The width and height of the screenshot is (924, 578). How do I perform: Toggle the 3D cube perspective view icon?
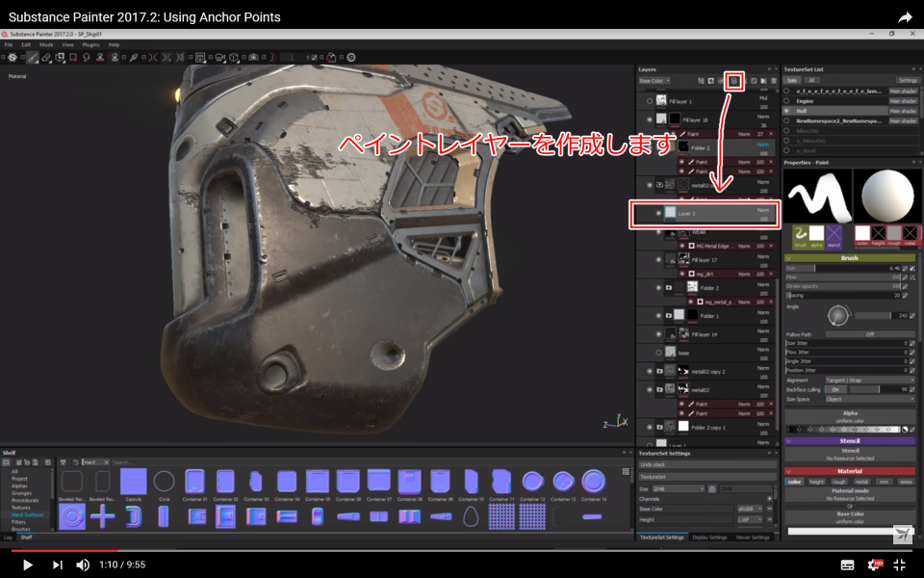point(234,57)
